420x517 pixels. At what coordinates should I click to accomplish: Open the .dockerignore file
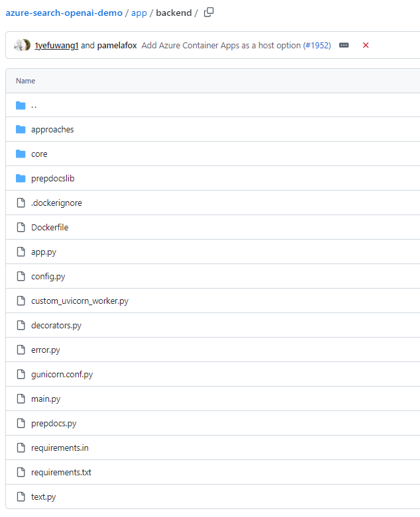coord(56,203)
